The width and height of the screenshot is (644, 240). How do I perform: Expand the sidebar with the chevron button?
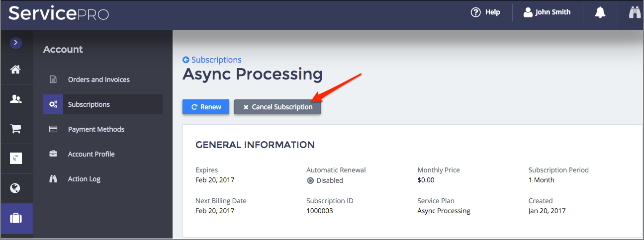pos(16,43)
